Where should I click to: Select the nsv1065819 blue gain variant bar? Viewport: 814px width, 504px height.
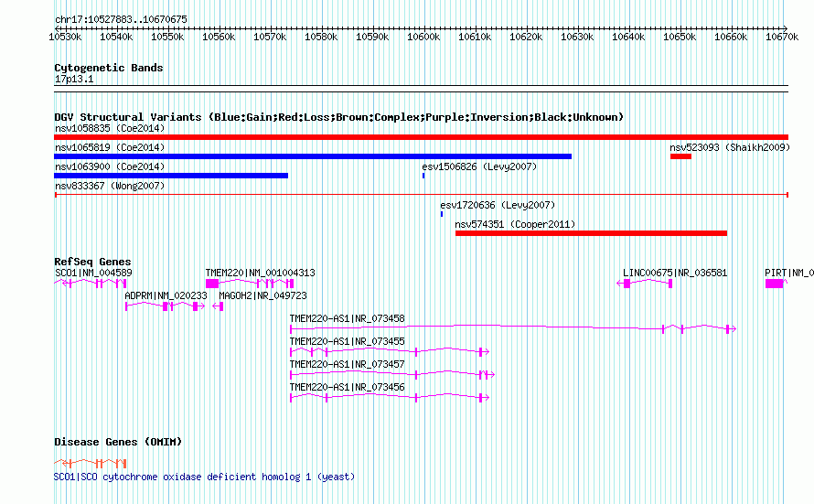click(313, 156)
